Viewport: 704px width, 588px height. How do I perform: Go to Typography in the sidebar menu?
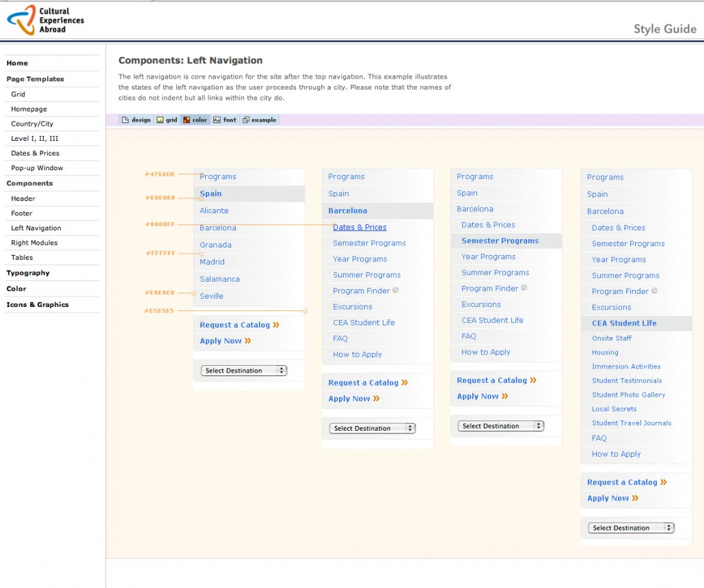pos(28,273)
